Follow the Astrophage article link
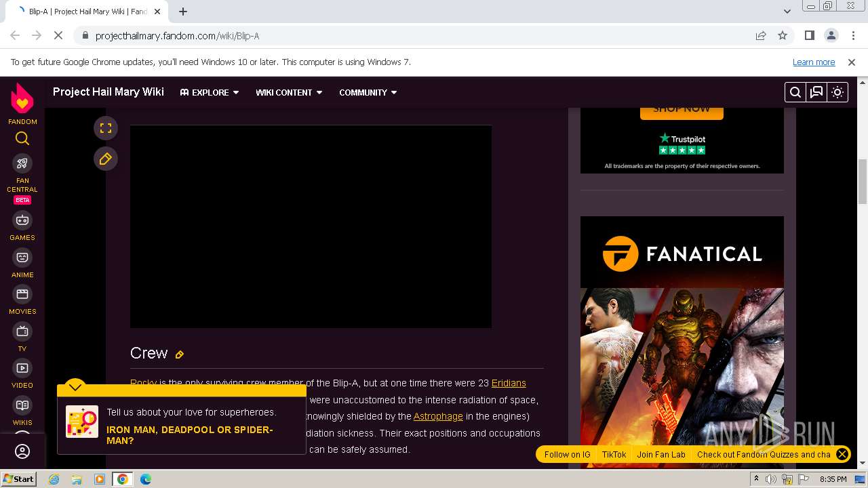 [438, 416]
